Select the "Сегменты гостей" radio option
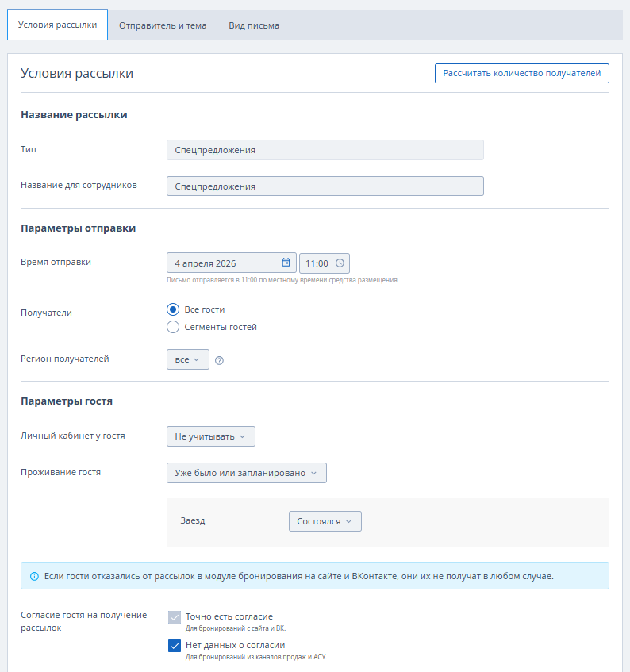 pyautogui.click(x=173, y=327)
